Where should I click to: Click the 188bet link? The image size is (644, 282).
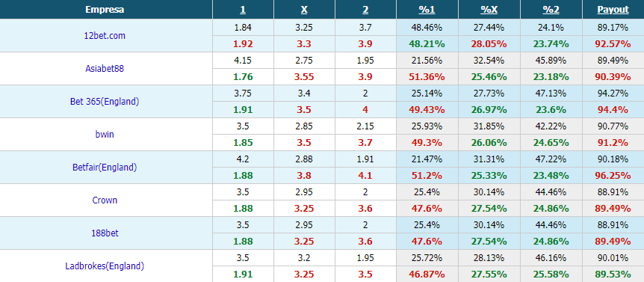[105, 233]
